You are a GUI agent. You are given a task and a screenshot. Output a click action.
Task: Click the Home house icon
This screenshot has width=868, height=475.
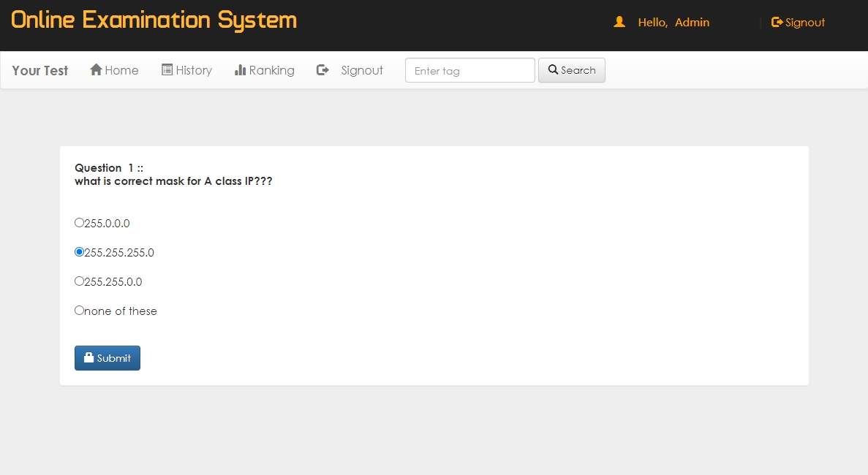(x=96, y=70)
